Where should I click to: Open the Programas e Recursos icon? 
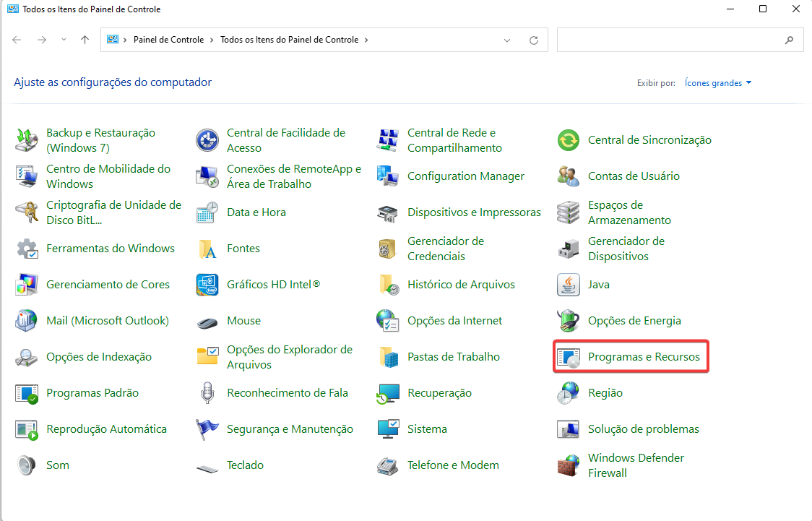pos(568,358)
